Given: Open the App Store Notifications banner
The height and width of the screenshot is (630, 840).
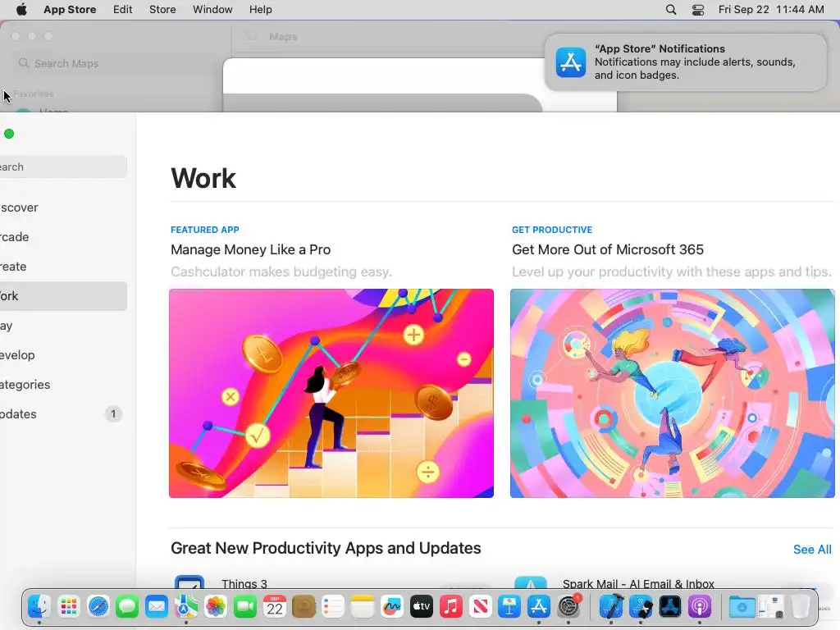Looking at the screenshot, I should pyautogui.click(x=686, y=62).
